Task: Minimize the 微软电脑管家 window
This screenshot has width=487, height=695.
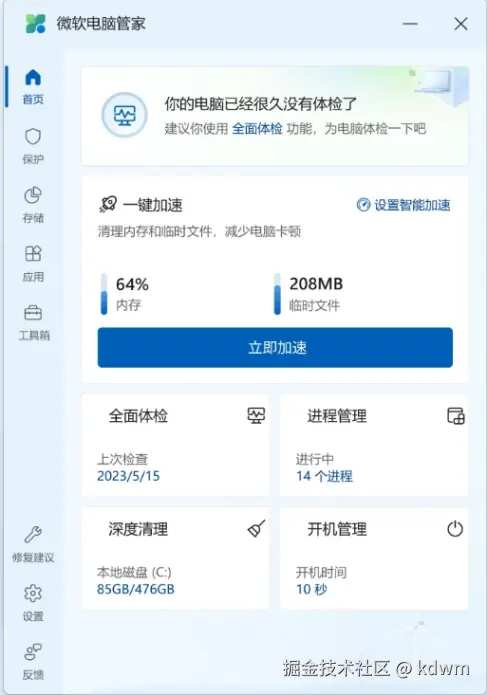Action: click(x=410, y=23)
